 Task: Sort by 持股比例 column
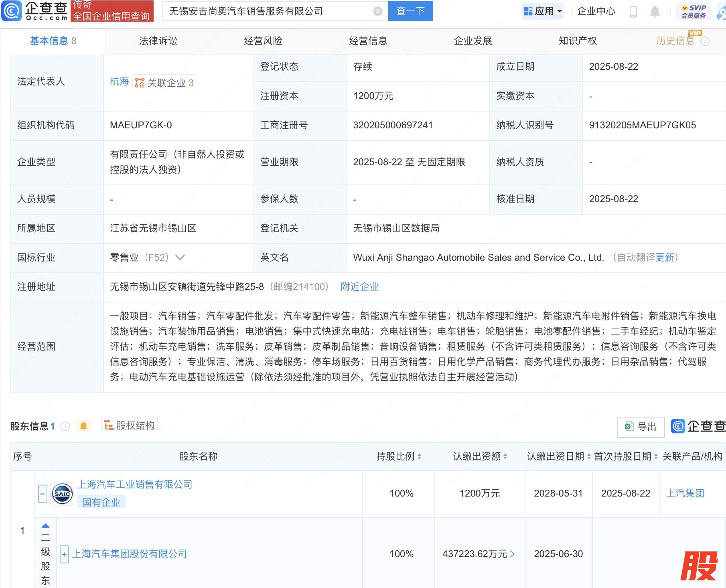(x=419, y=456)
